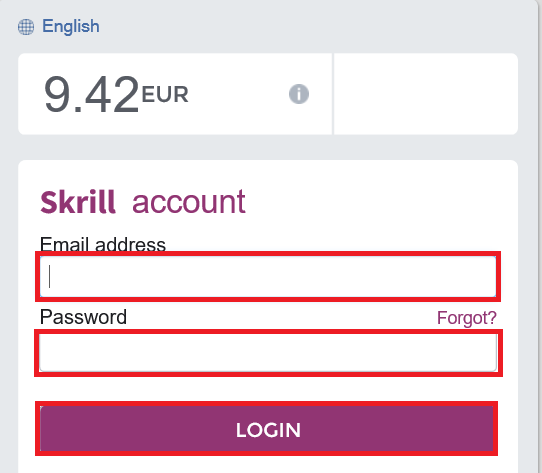Click the 9.42 payment amount
This screenshot has width=542, height=473.
pos(92,94)
